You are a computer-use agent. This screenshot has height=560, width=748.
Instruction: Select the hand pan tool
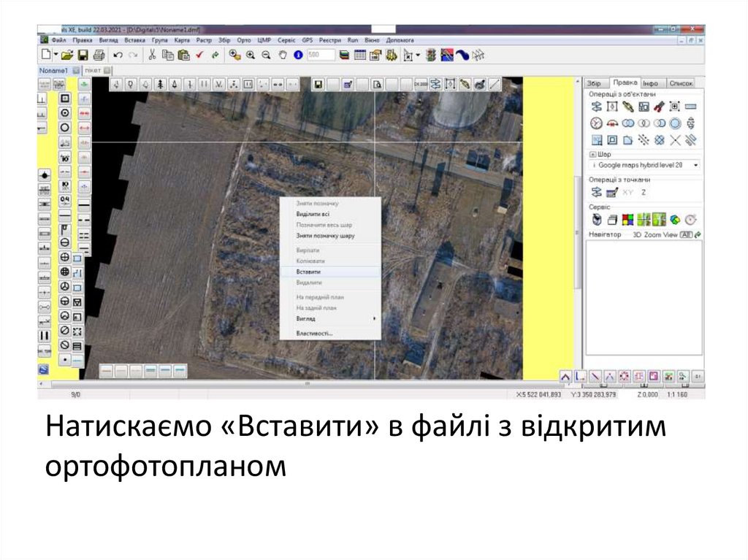tap(283, 55)
